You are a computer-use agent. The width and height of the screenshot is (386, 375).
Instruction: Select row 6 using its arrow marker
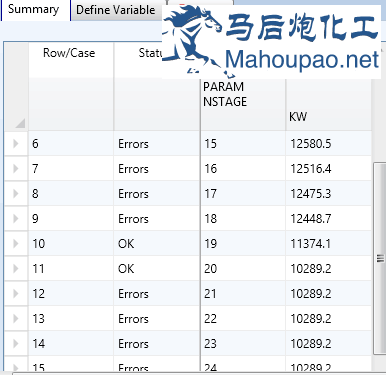pos(16,144)
